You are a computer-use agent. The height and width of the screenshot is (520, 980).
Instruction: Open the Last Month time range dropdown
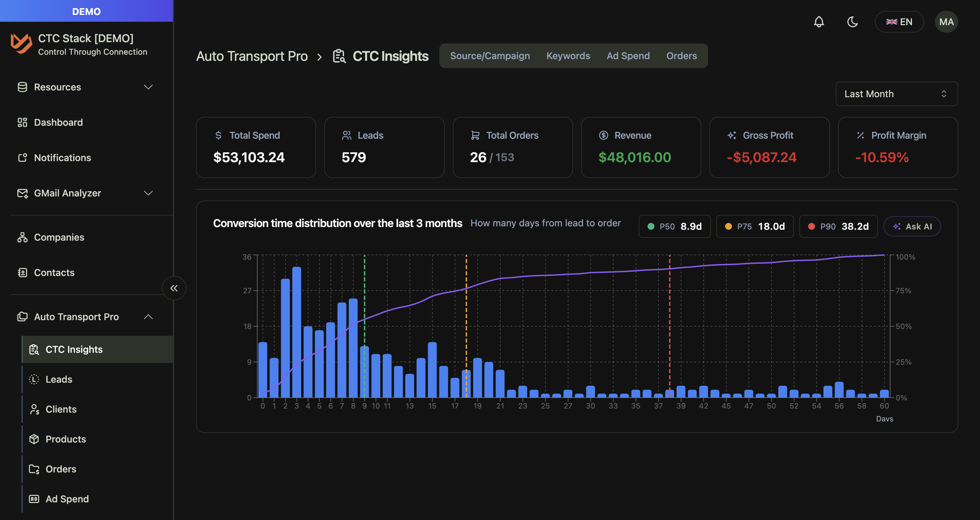pos(897,93)
